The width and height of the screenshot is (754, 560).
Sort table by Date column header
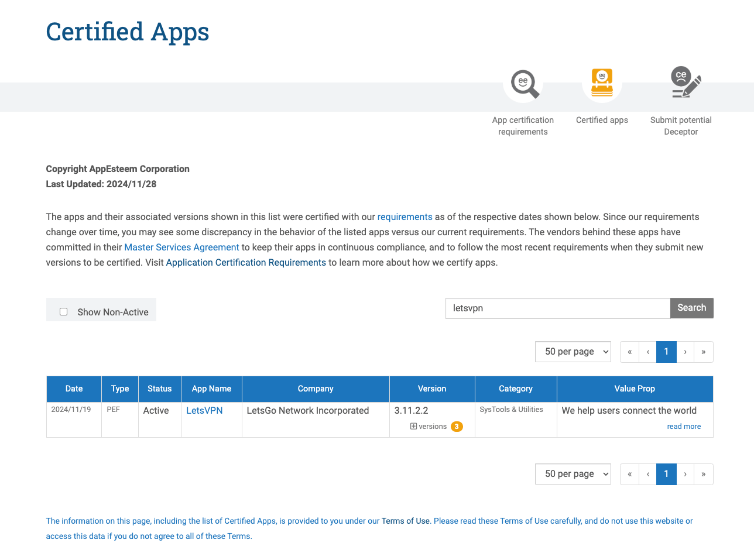click(74, 389)
